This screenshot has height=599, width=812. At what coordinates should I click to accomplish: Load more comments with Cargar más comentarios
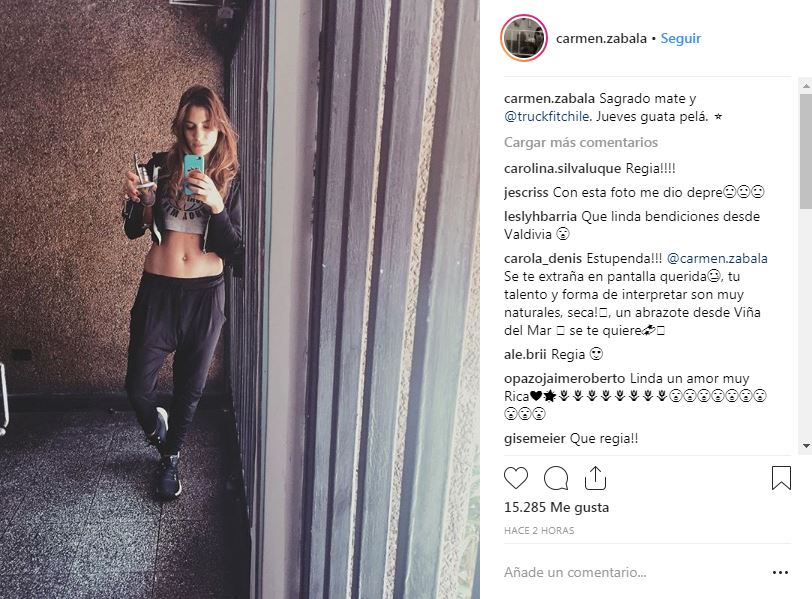tap(581, 142)
